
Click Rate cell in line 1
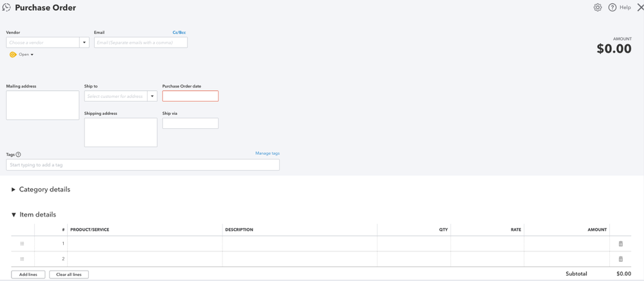[x=487, y=244]
